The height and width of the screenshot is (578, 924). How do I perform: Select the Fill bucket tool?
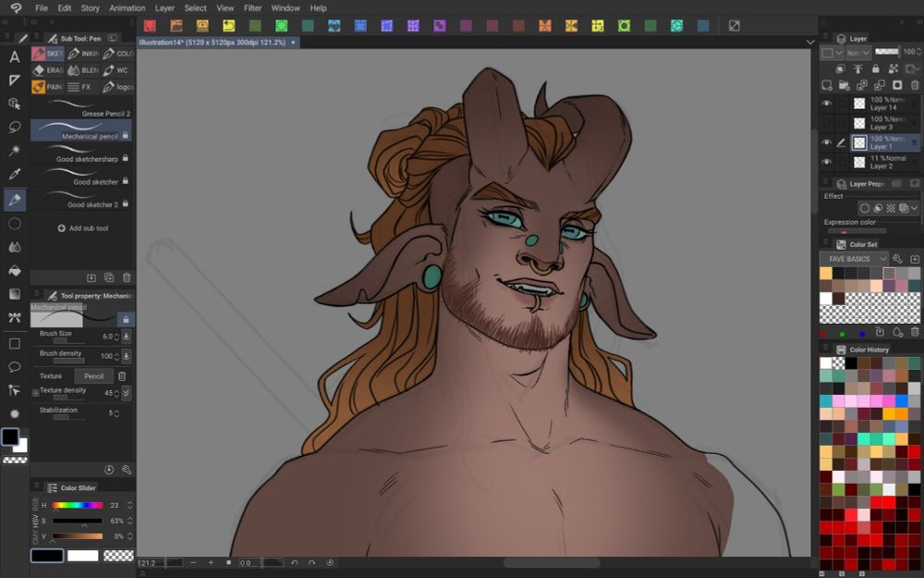pos(15,271)
